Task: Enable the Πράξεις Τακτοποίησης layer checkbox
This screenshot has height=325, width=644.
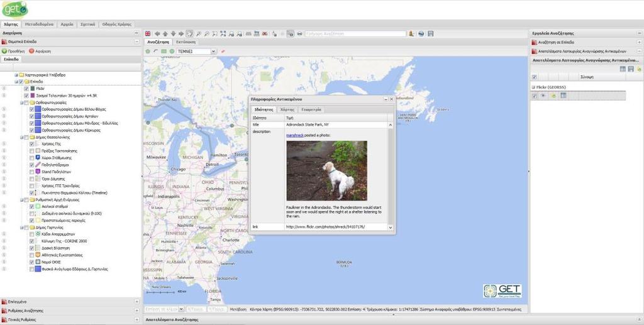Action: tap(31, 151)
